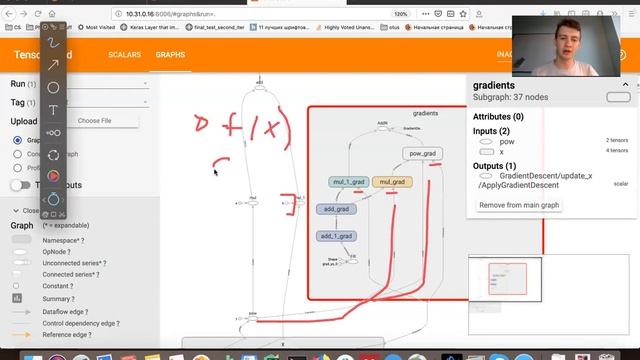Click the pow_grad node in gradients subgraph
The image size is (640, 360).
coord(422,153)
